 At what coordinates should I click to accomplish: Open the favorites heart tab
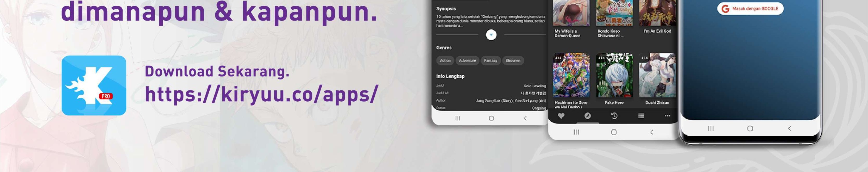tap(561, 116)
